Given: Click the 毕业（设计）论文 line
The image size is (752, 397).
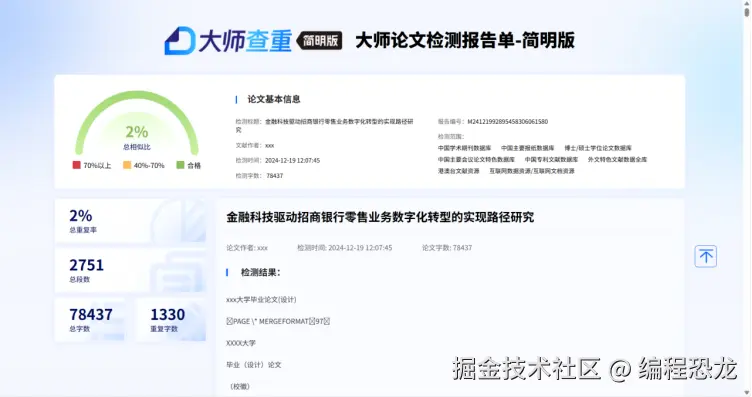Looking at the screenshot, I should click(x=254, y=365).
